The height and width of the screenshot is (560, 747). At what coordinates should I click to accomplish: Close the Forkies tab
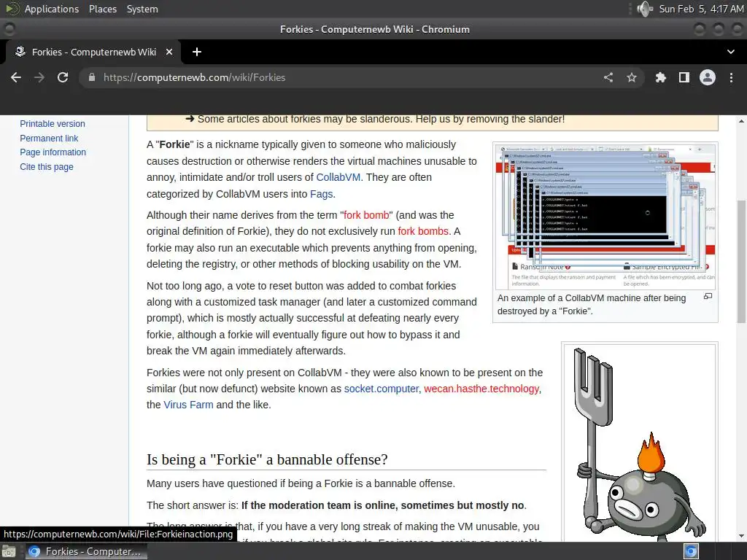[169, 52]
